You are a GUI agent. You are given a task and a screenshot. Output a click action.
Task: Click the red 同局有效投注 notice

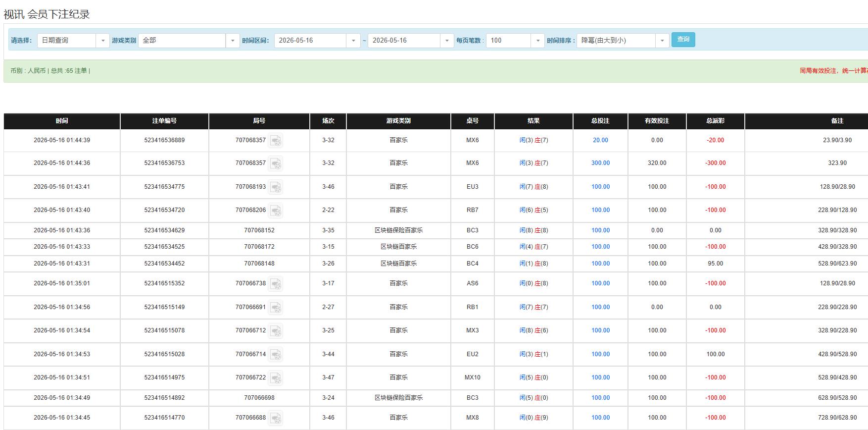pyautogui.click(x=833, y=71)
